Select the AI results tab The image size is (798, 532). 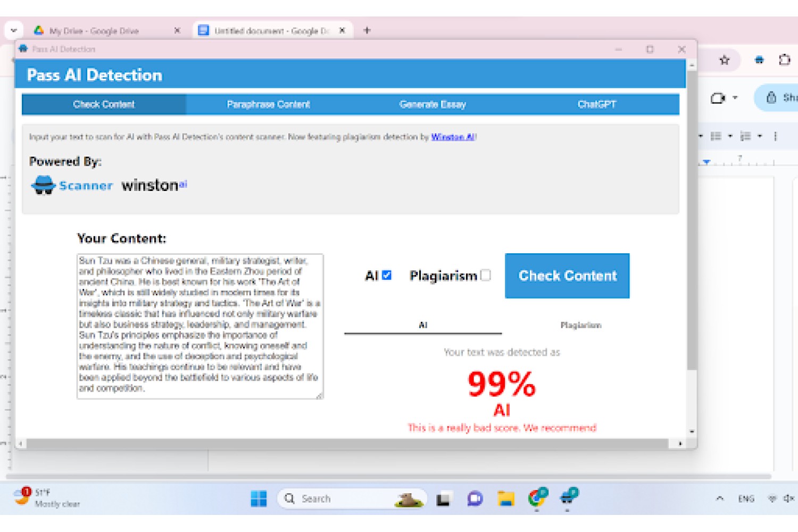(423, 325)
